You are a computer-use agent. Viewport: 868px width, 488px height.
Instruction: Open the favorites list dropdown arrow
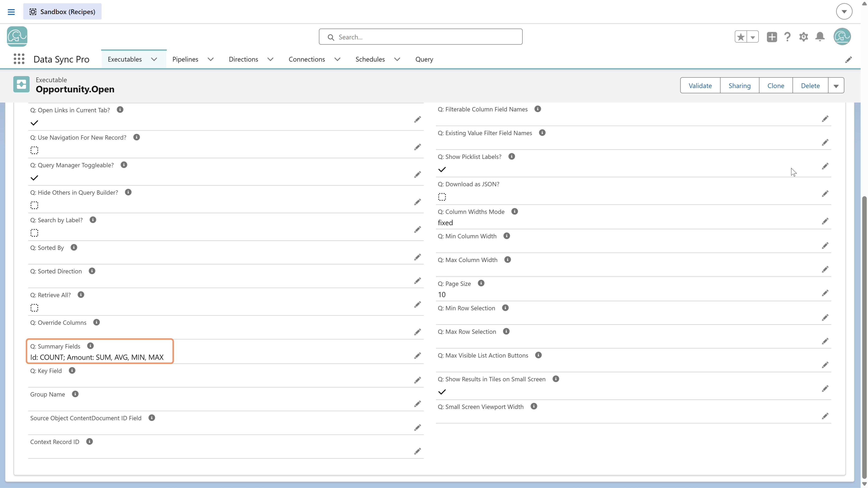pyautogui.click(x=753, y=37)
